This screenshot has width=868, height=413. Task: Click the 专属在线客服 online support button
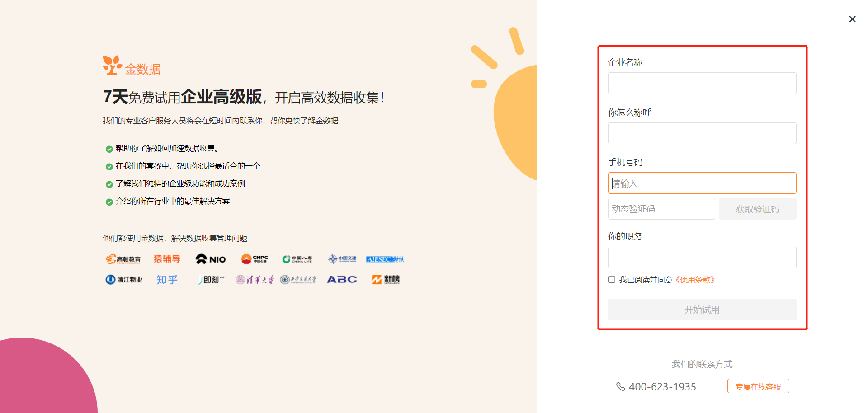point(758,386)
